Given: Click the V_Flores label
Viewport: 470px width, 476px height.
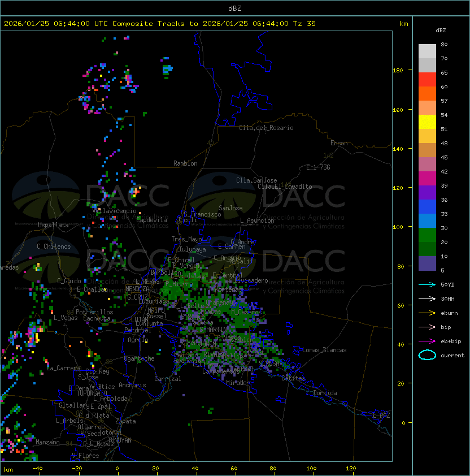Looking at the screenshot, I should [85, 456].
